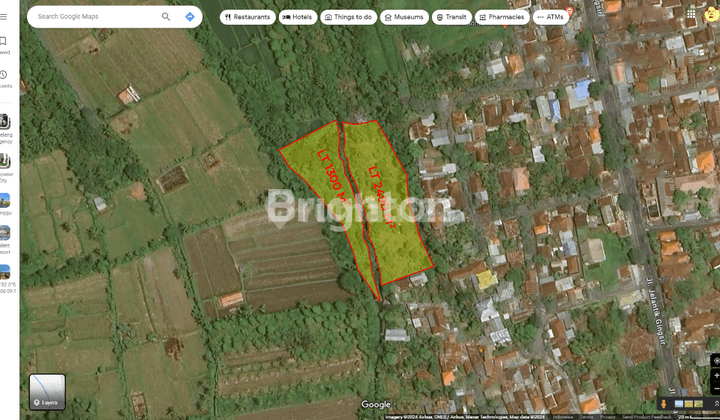Open the Recents history clock icon

click(3, 75)
